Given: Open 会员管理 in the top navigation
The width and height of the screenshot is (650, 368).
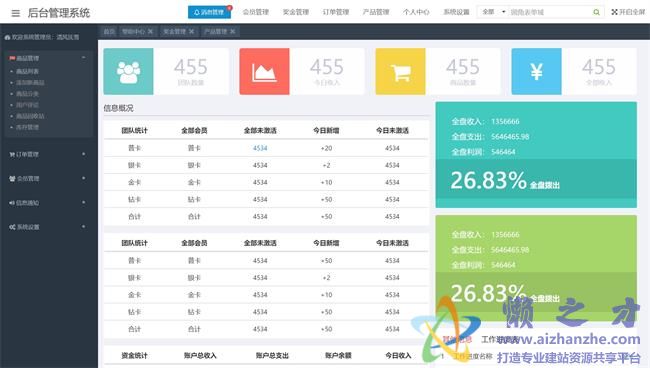Looking at the screenshot, I should (x=256, y=12).
